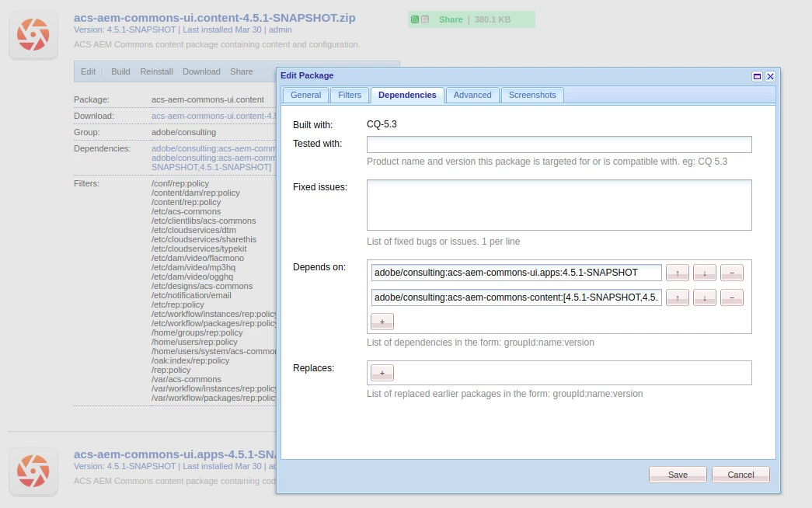Image resolution: width=812 pixels, height=508 pixels.
Task: Move ui.apps dependency up with arrow
Action: [677, 273]
